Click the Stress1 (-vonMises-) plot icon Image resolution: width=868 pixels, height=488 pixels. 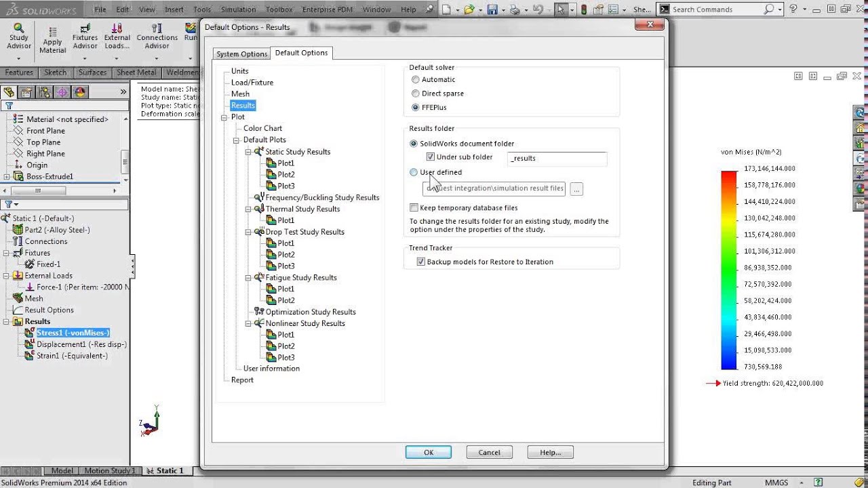point(30,332)
